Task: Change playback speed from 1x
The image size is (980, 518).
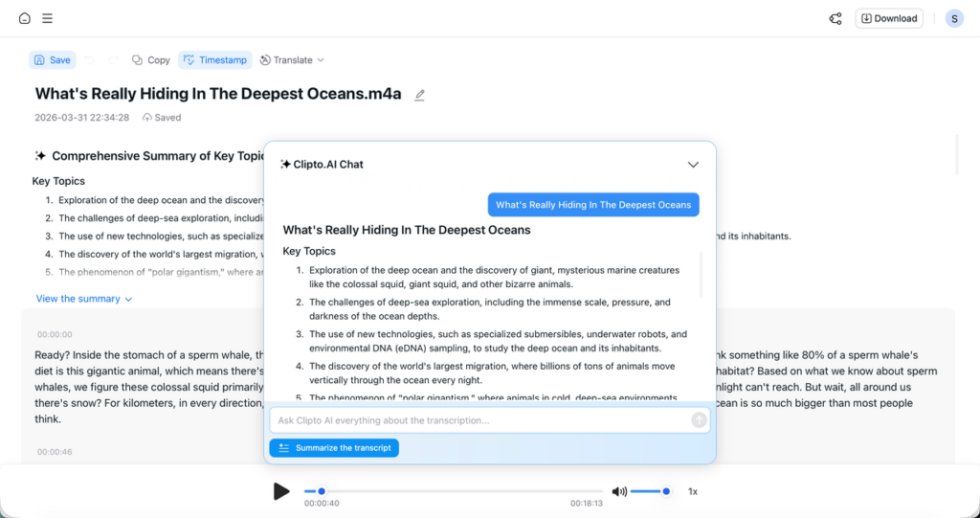Action: click(693, 491)
